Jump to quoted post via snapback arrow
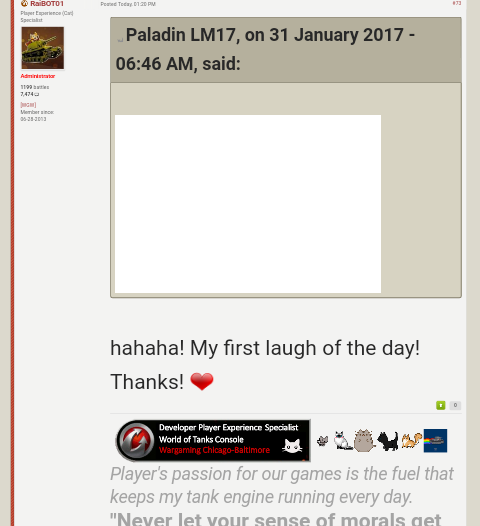This screenshot has width=480, height=526. pos(120,40)
